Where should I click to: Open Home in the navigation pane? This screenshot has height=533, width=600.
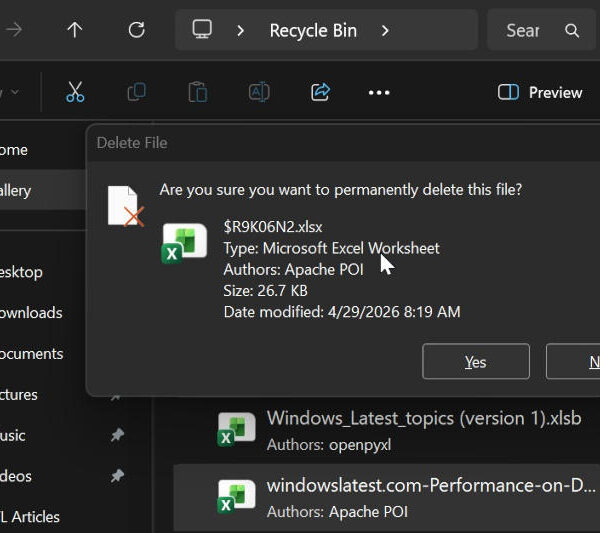pos(14,150)
